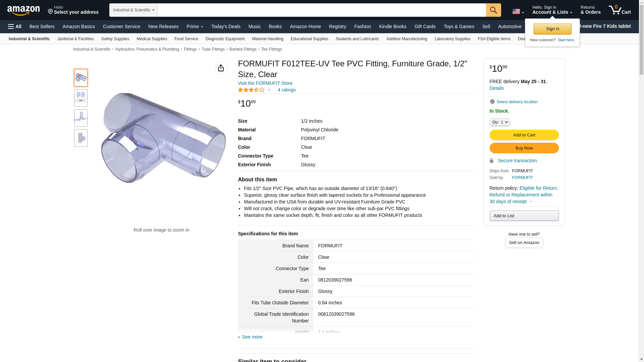This screenshot has width=644, height=362.
Task: Open Today's Deals in navigation bar
Action: (x=226, y=26)
